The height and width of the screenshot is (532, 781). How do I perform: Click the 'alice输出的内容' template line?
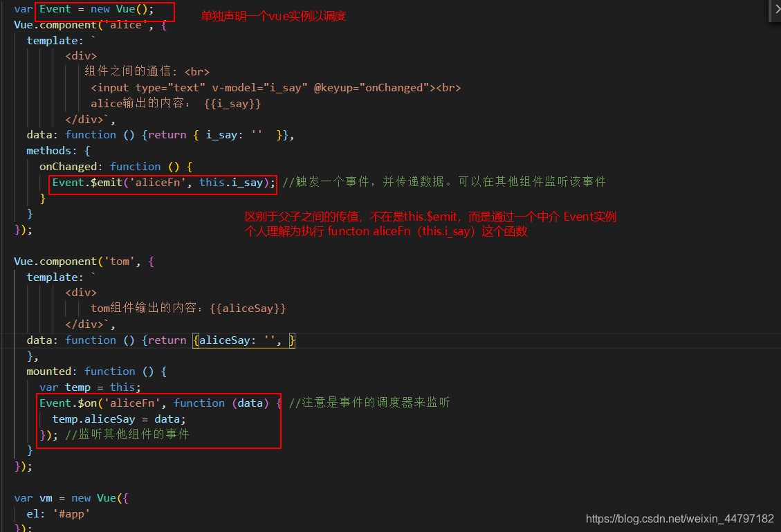(175, 103)
